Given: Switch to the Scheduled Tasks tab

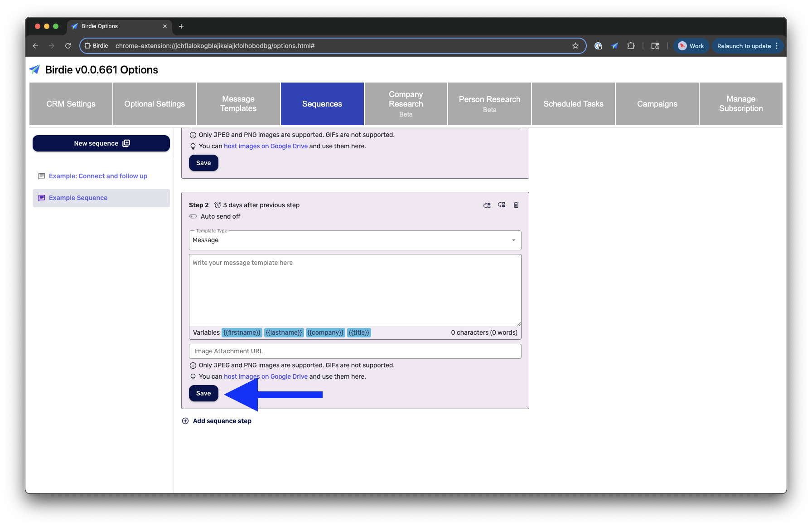Looking at the screenshot, I should click(x=574, y=104).
